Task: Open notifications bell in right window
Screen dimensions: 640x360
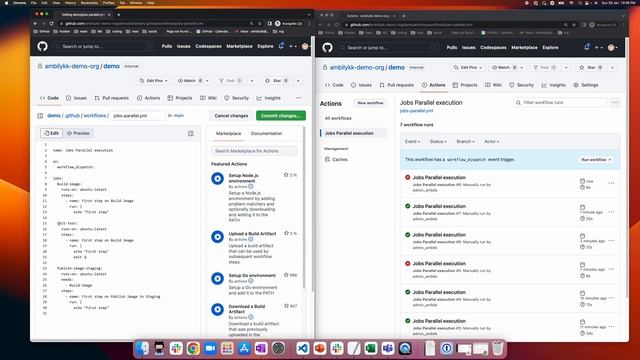Action: [587, 47]
